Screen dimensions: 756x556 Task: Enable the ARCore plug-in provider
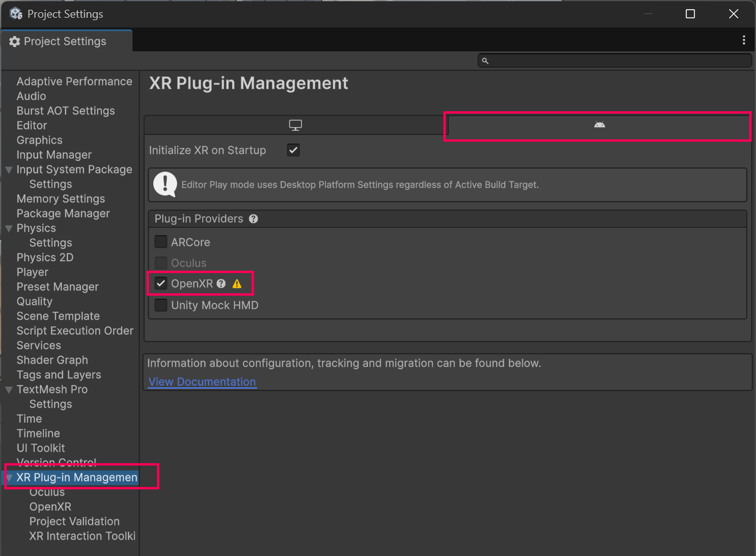(x=161, y=242)
